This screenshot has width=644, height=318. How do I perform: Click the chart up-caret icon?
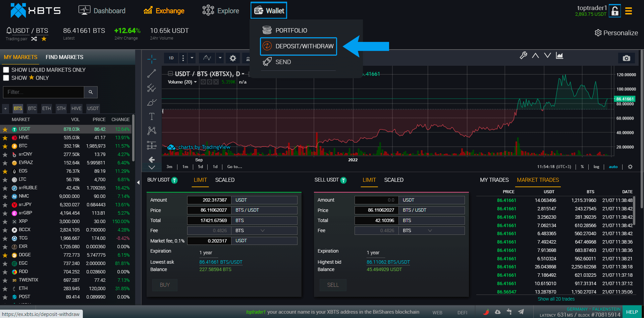(x=535, y=55)
